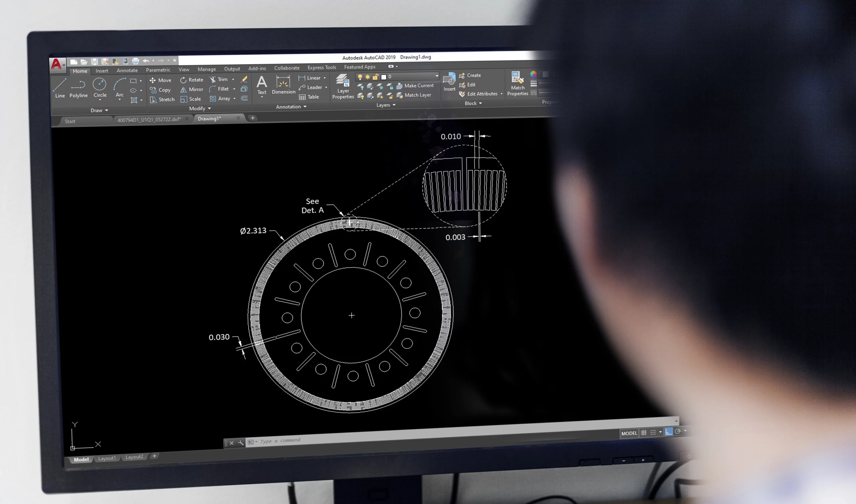The image size is (856, 504).
Task: Toggle layer freeze sun icon in layer box
Action: tap(367, 77)
